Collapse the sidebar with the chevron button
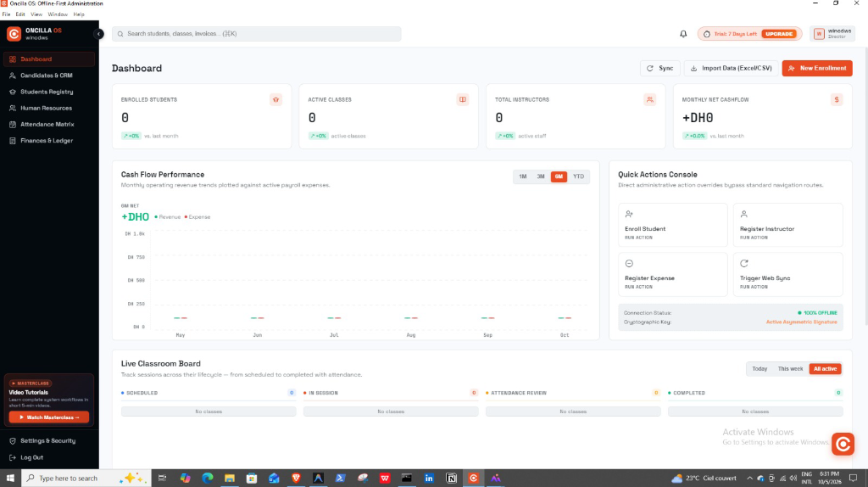Viewport: 868px width, 487px height. (98, 34)
